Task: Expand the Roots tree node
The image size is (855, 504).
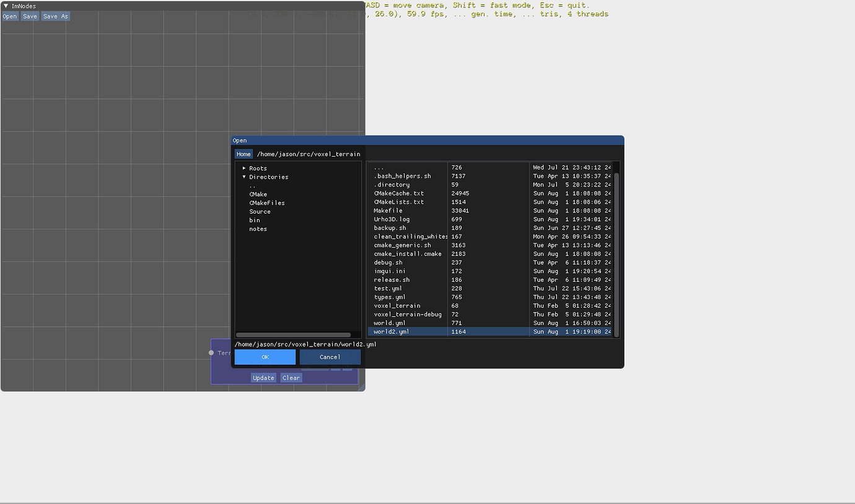Action: tap(244, 168)
